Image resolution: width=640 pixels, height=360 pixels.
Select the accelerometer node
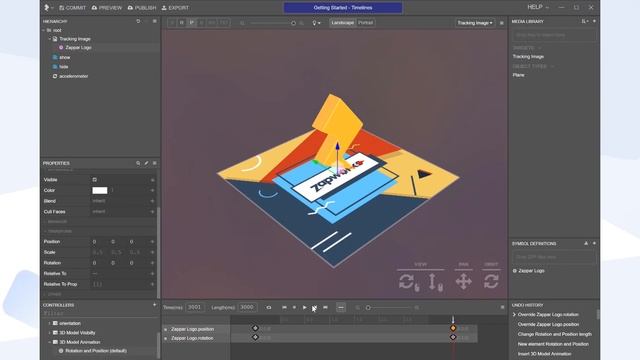[x=73, y=76]
